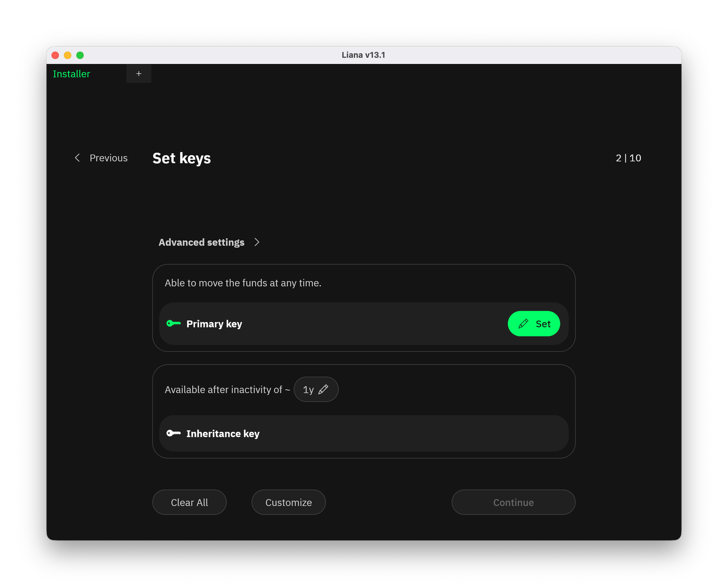Screen dimensions: 728x587
Task: Click the green Primary key icon
Action: point(173,323)
